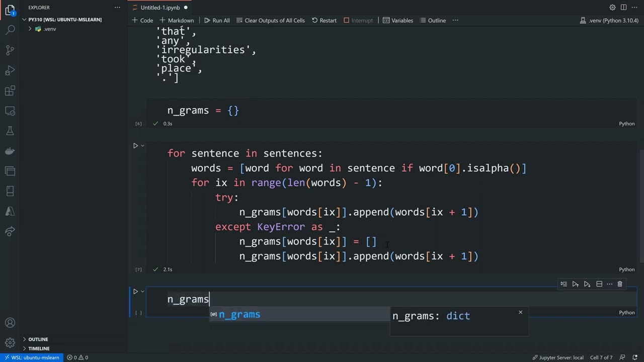Accept the n_grams autocomplete suggestion

(x=299, y=315)
